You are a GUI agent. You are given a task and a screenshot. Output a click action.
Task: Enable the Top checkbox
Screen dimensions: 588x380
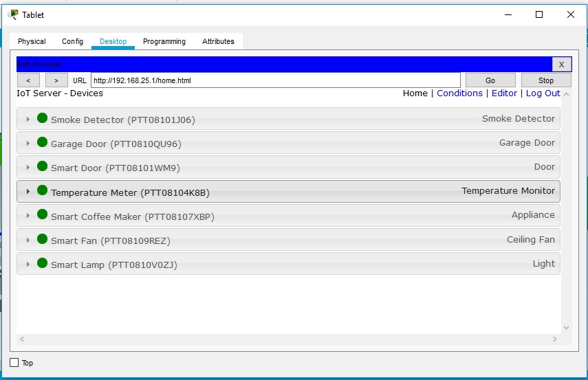pyautogui.click(x=14, y=362)
